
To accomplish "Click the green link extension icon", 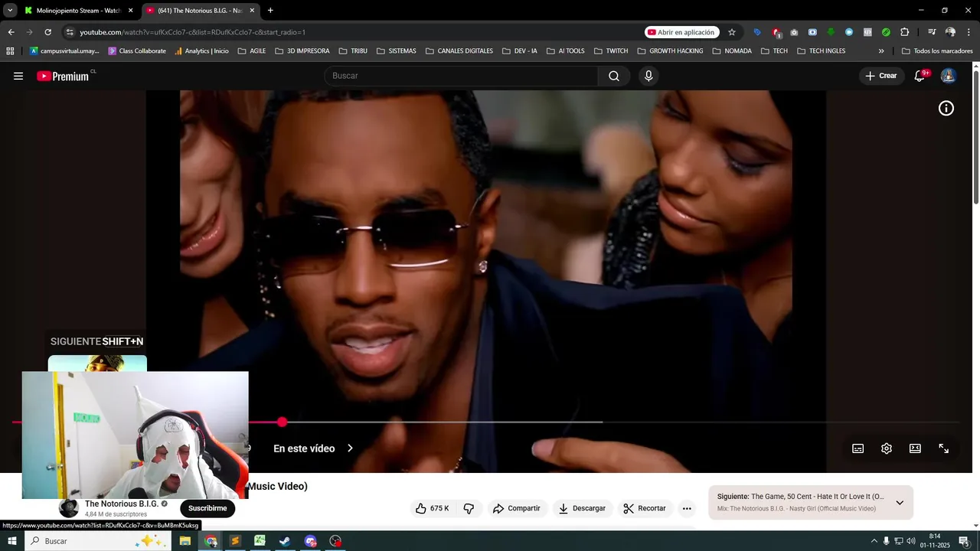I will tap(886, 32).
